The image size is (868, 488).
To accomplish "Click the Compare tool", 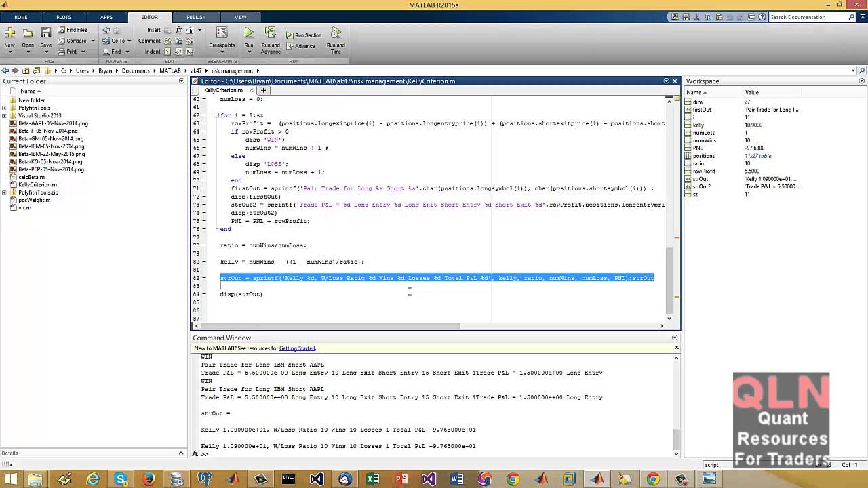I will tap(72, 41).
